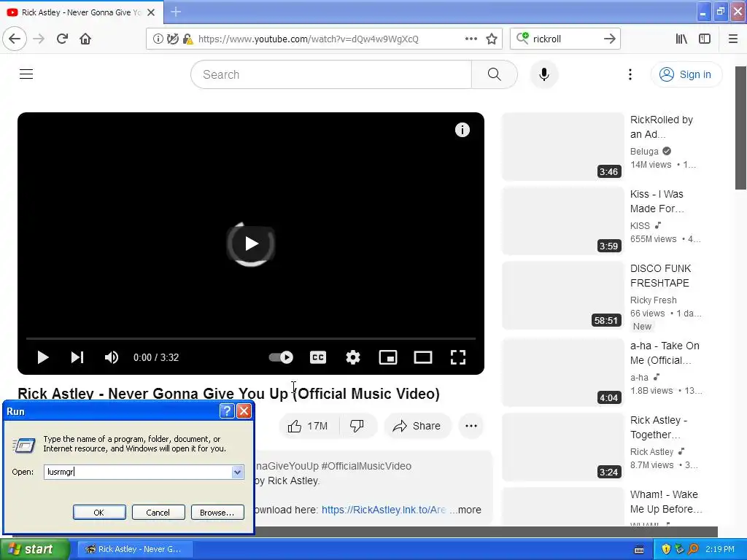Open RickRolled by an Ad video thumbnail
The image size is (747, 560).
562,146
